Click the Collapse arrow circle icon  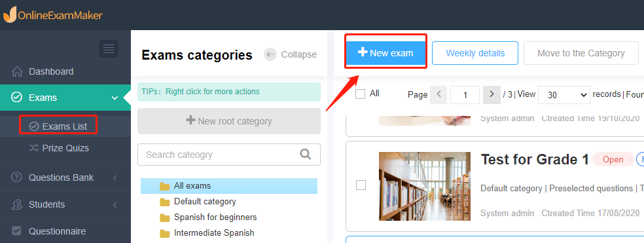click(x=270, y=54)
